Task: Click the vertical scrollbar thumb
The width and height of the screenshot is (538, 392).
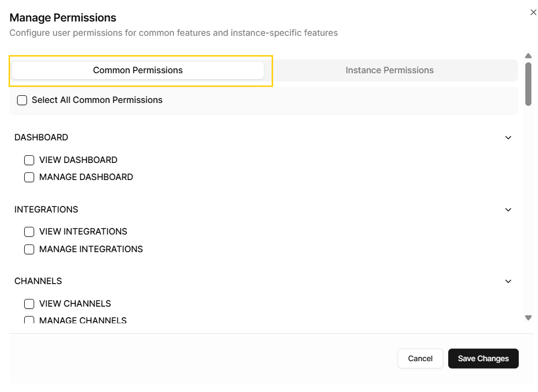Action: pyautogui.click(x=528, y=83)
